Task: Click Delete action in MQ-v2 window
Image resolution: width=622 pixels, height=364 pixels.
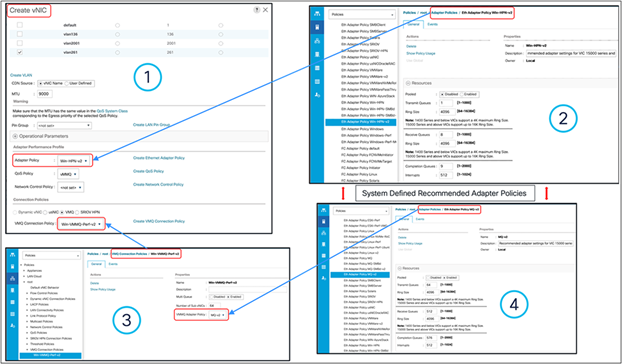Action: 402,238
